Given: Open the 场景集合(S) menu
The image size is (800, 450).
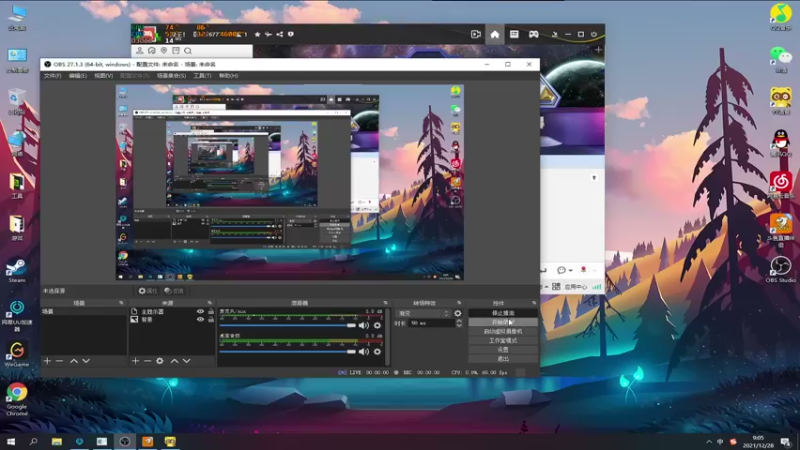Looking at the screenshot, I should 171,76.
